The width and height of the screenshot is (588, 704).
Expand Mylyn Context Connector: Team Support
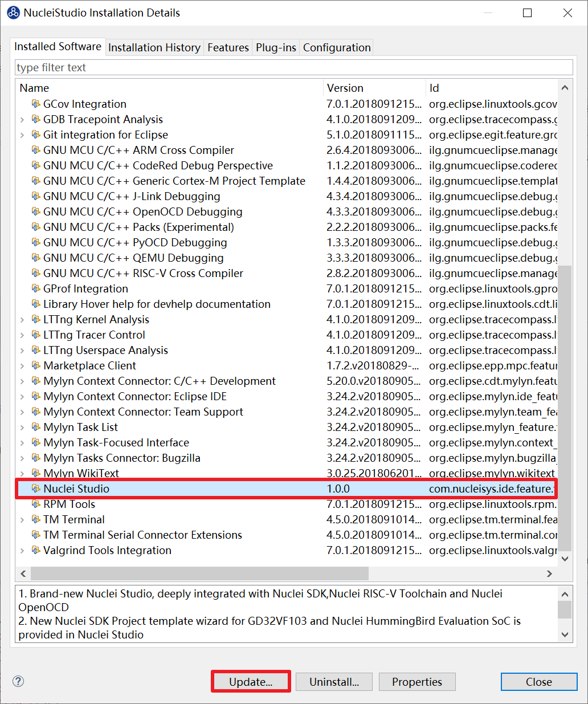click(x=22, y=412)
